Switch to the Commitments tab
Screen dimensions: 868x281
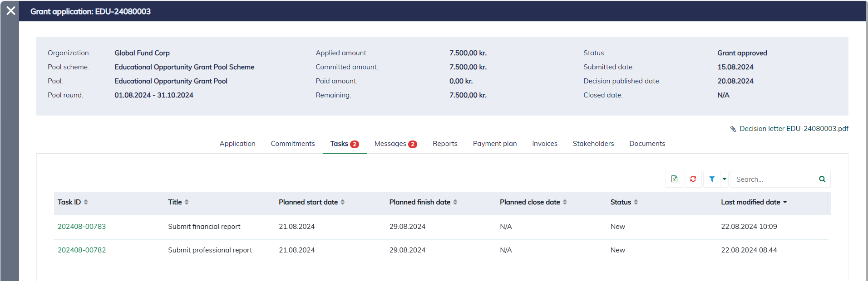click(x=292, y=144)
